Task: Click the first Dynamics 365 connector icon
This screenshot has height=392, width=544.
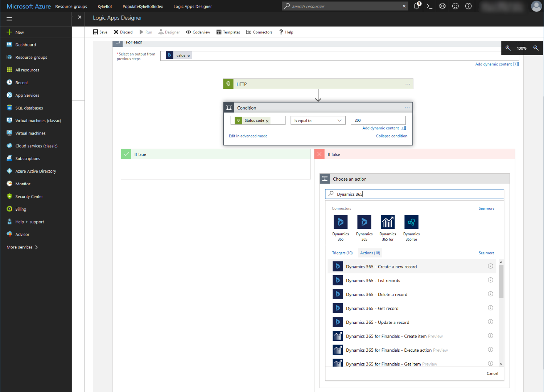Action: 341,222
